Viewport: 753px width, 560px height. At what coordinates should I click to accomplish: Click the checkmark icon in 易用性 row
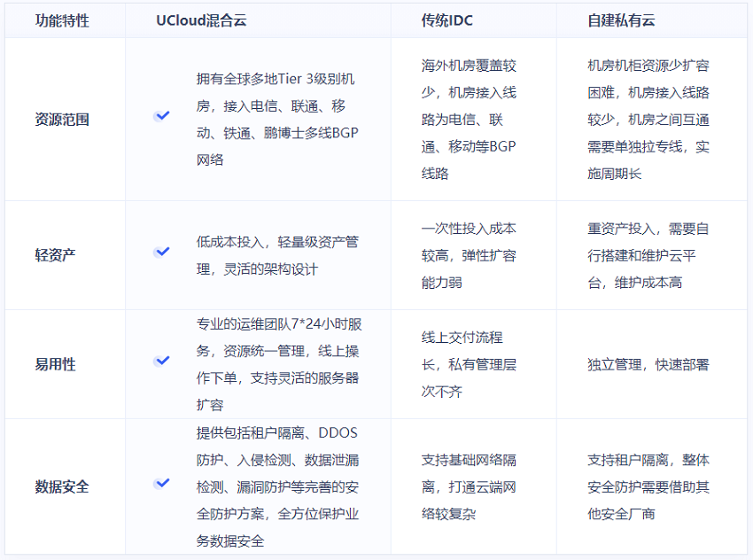click(x=162, y=361)
